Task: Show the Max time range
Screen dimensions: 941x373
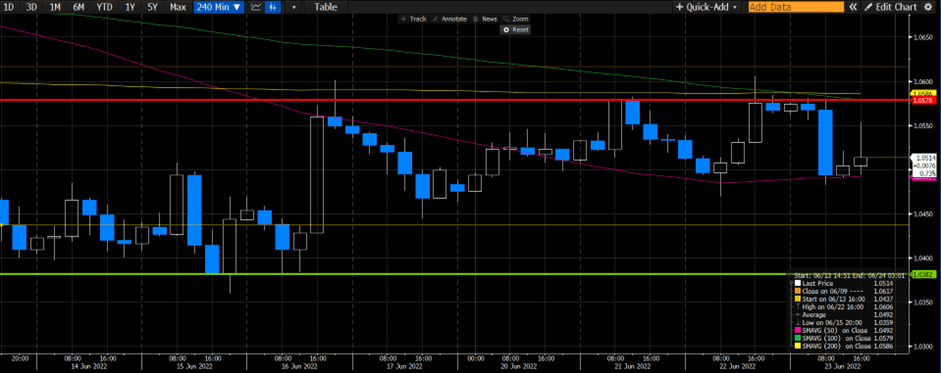Action: (x=178, y=7)
